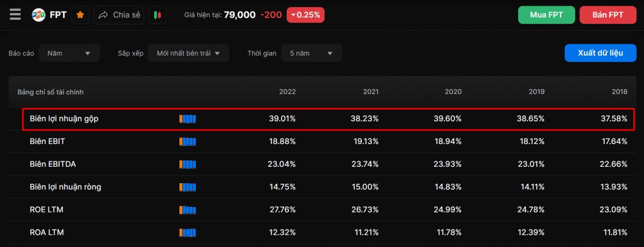Open the Thời gian 5 năm dropdown
The height and width of the screenshot is (247, 644).
pos(312,53)
